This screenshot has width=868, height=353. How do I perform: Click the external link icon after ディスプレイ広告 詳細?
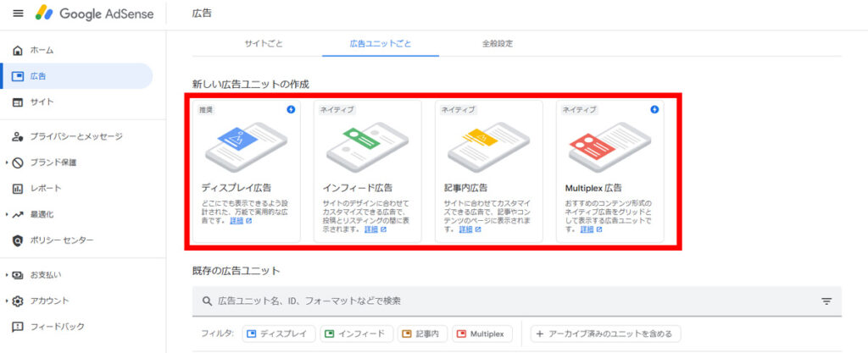[x=249, y=220]
